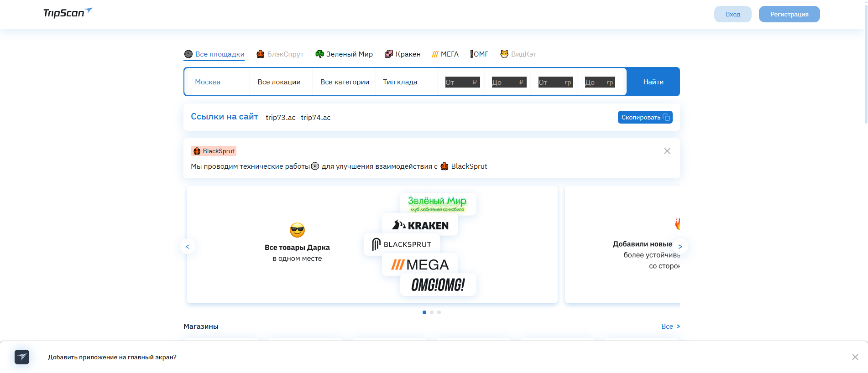Screen dimensions: 868x373
Task: Click the Добавили новые slide card
Action: (x=622, y=244)
